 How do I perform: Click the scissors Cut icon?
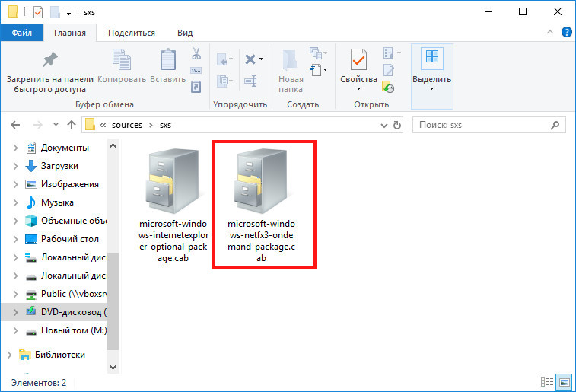pyautogui.click(x=196, y=53)
